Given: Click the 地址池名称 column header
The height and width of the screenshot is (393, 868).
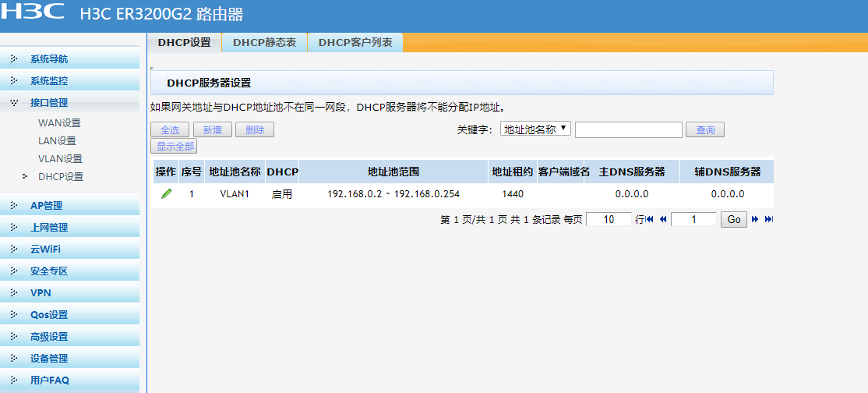Looking at the screenshot, I should coord(235,172).
